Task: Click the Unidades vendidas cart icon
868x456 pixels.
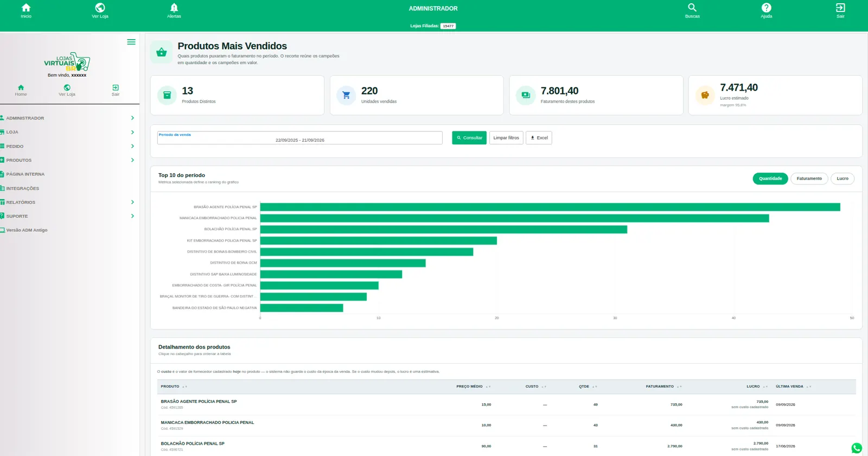Action: click(x=346, y=95)
